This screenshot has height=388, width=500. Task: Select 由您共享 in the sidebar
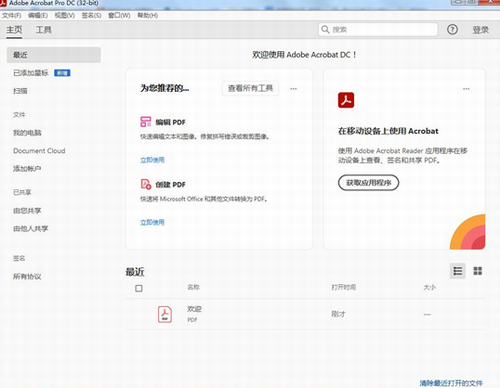[x=27, y=211]
